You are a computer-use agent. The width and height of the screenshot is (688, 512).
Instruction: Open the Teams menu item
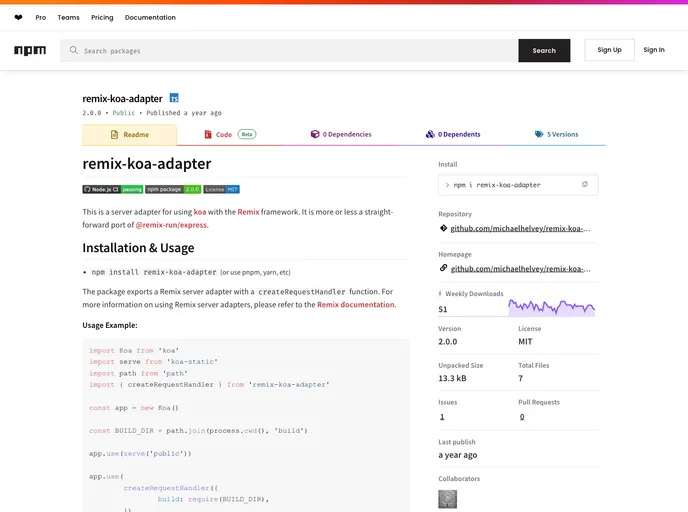(68, 18)
